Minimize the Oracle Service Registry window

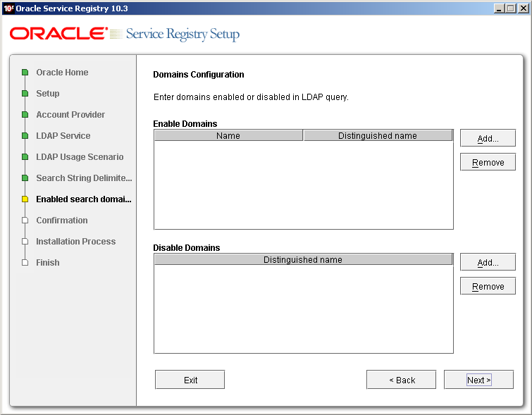click(498, 8)
